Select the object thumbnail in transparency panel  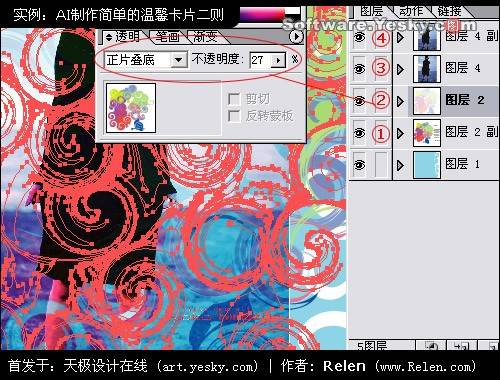(x=131, y=108)
